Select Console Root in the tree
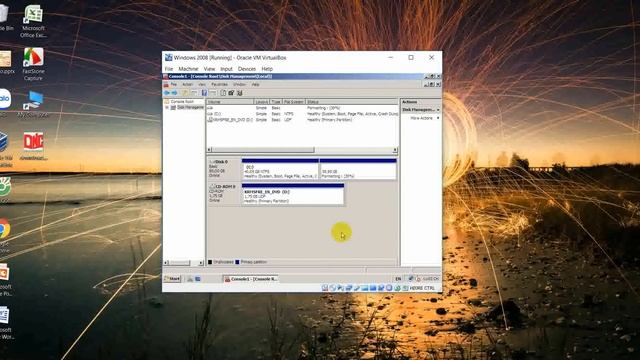 (182, 102)
